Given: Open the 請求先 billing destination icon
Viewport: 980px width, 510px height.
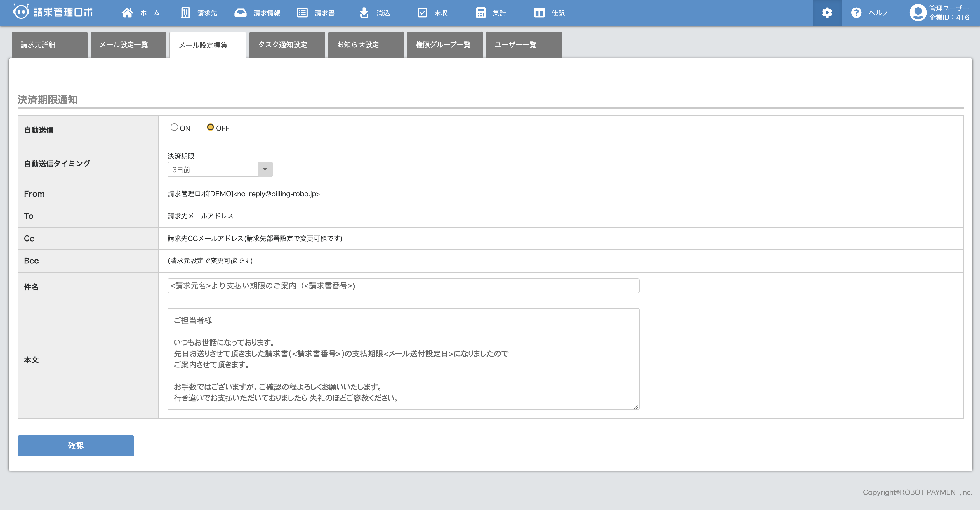Looking at the screenshot, I should (x=185, y=12).
